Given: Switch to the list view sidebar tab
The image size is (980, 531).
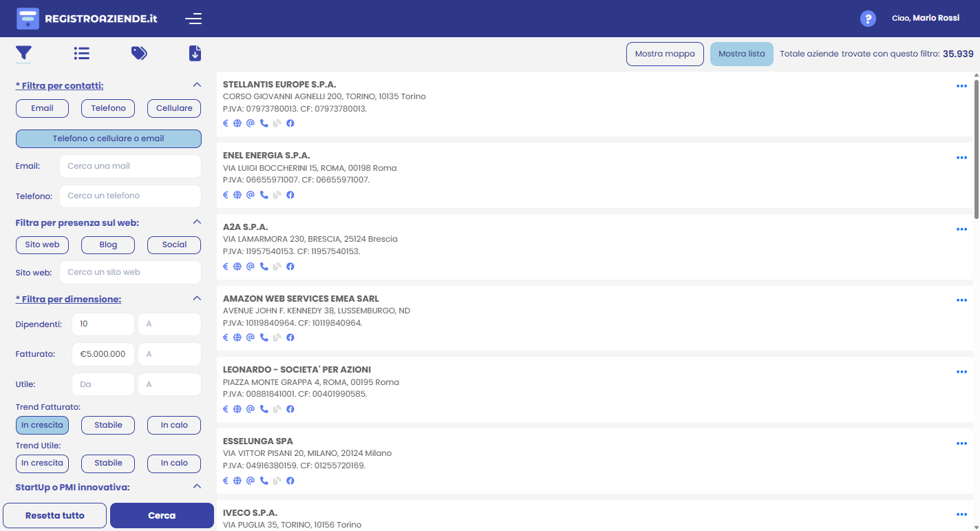Looking at the screenshot, I should point(82,53).
